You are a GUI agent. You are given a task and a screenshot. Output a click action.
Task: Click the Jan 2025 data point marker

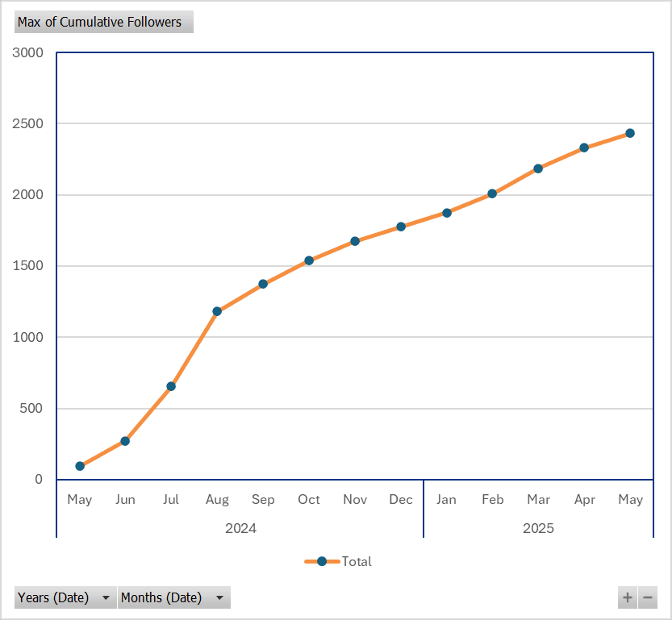(446, 213)
